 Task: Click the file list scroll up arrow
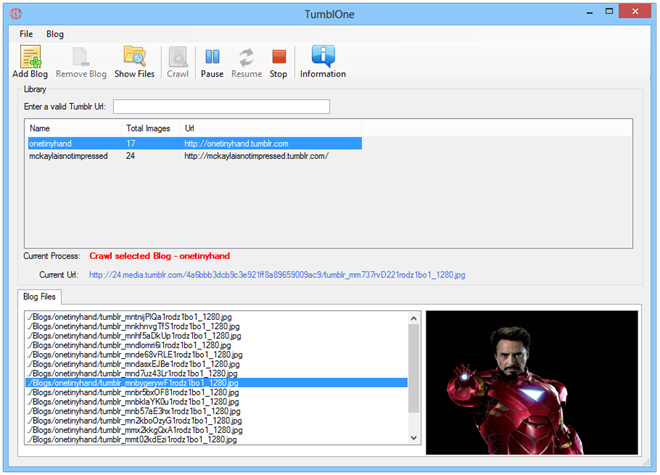click(414, 318)
